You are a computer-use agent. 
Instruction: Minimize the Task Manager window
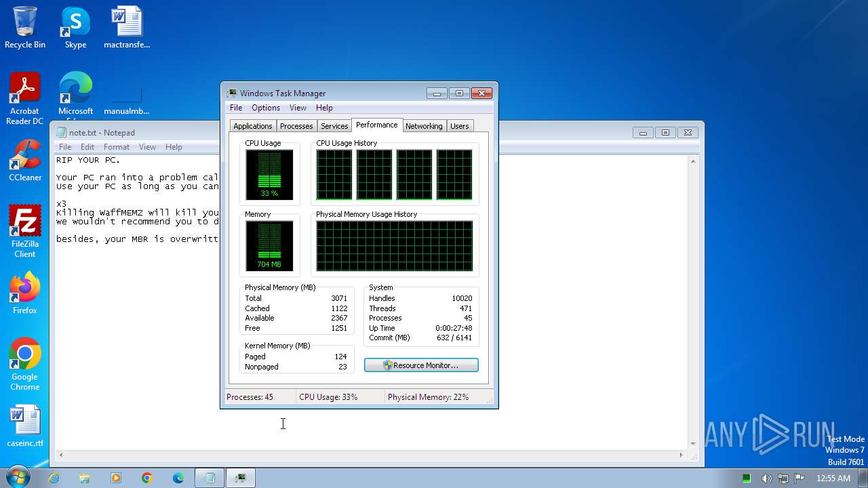[x=437, y=94]
